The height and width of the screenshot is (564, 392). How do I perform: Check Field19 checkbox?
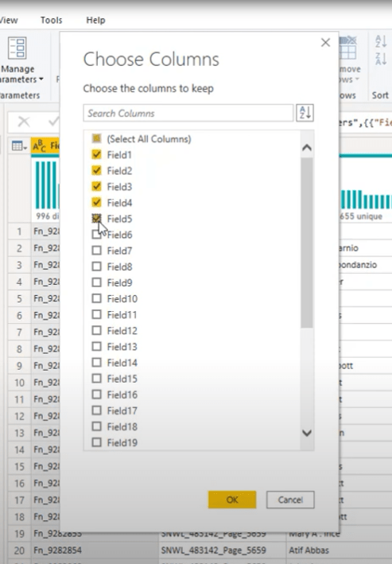tap(96, 442)
